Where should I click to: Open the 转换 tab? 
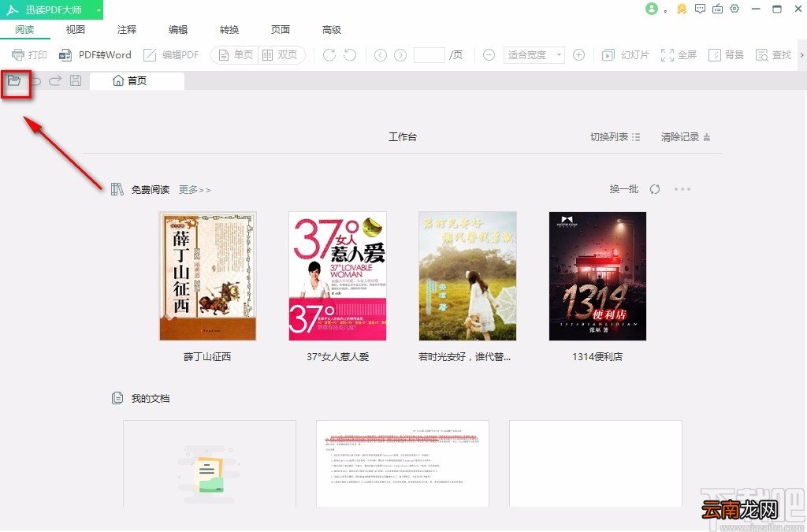point(229,29)
